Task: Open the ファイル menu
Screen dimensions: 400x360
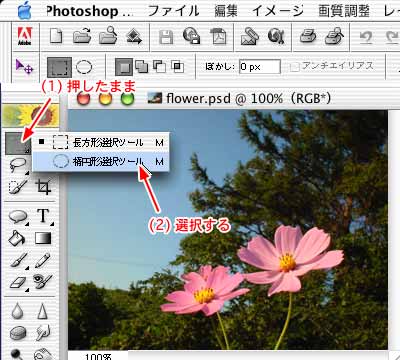Action: [x=173, y=11]
